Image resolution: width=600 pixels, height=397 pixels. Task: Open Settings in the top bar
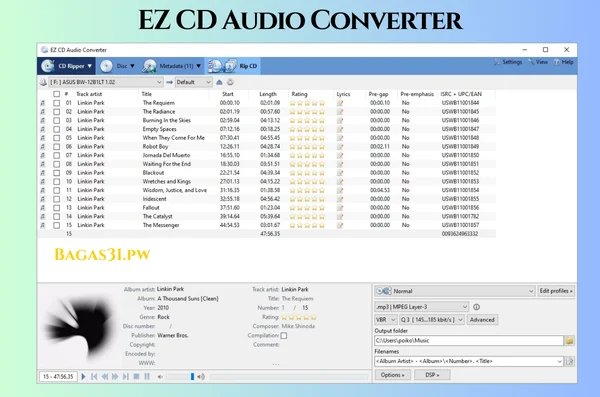[x=508, y=62]
